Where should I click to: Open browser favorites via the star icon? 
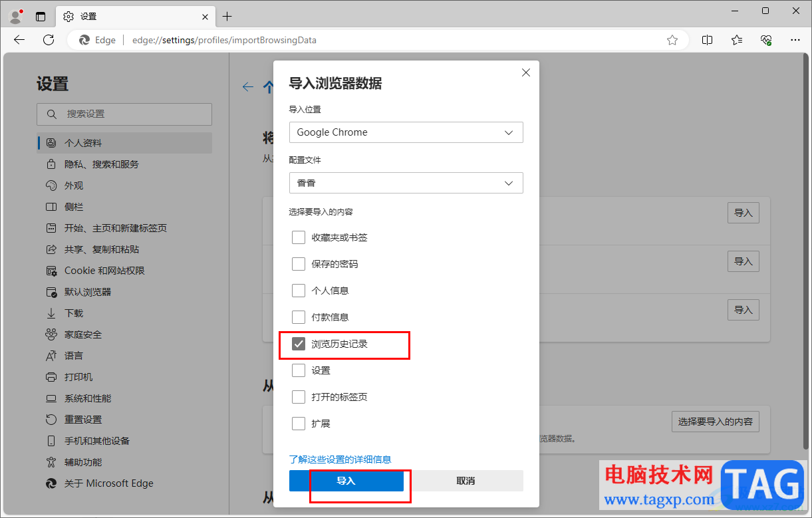pyautogui.click(x=736, y=40)
